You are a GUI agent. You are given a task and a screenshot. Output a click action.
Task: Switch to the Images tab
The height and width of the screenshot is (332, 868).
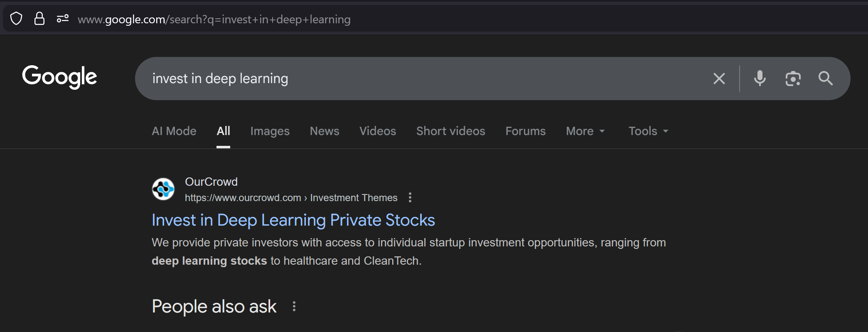coord(270,131)
